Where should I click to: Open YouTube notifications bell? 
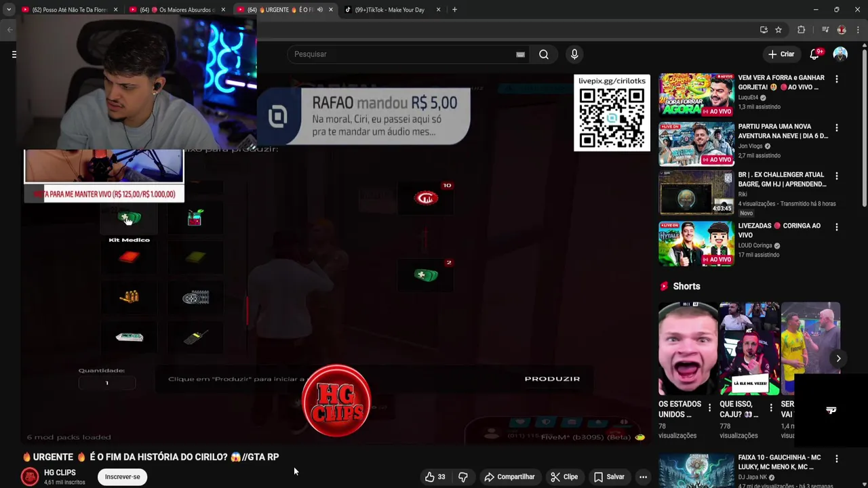[814, 54]
